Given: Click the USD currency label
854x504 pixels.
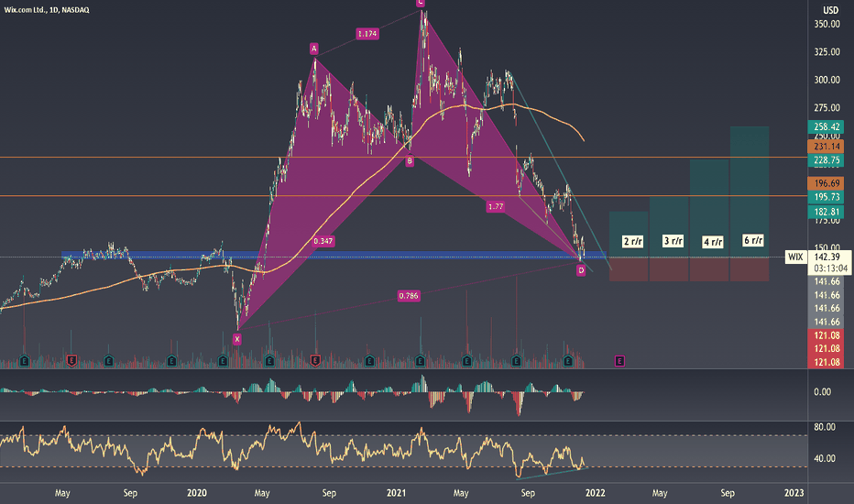Looking at the screenshot, I should 830,10.
